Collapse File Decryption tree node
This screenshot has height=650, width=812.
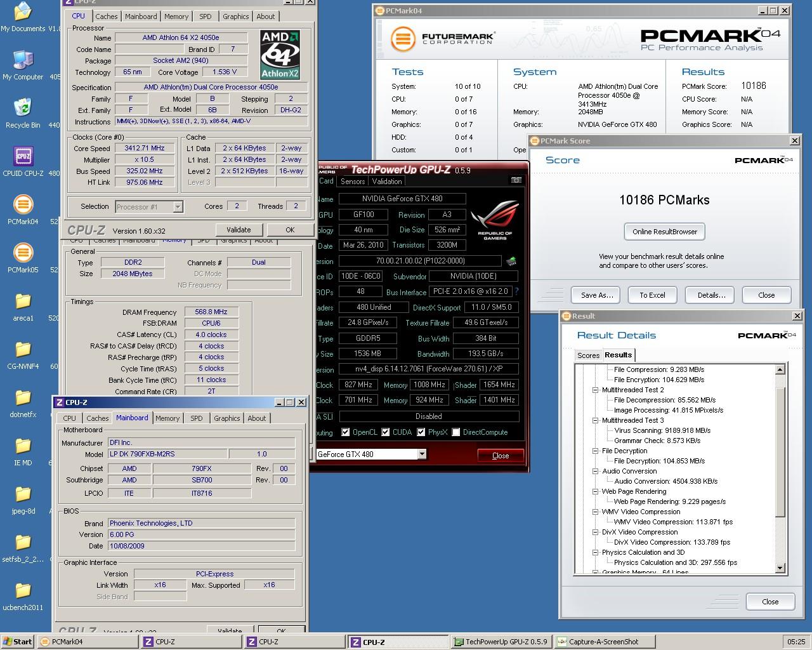tap(595, 451)
